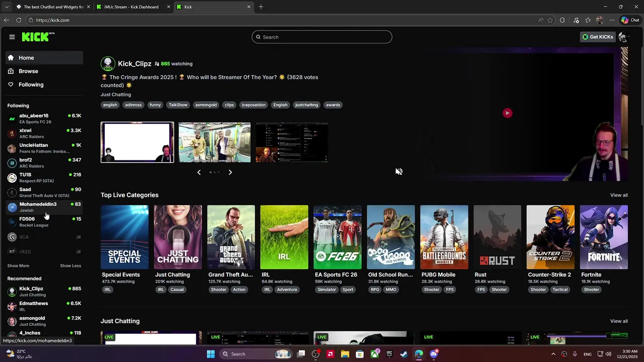The image size is (644, 362).
Task: Click the 'TalkShow' tag
Action: (x=178, y=105)
